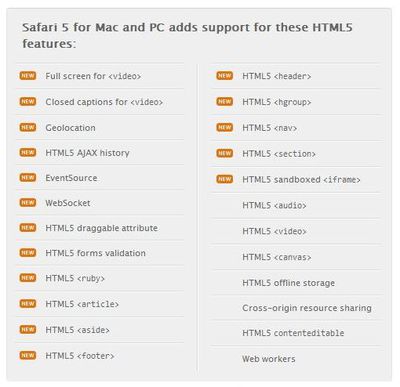Click HTML5 <canvas> feature text
The height and width of the screenshot is (387, 400).
pos(277,257)
